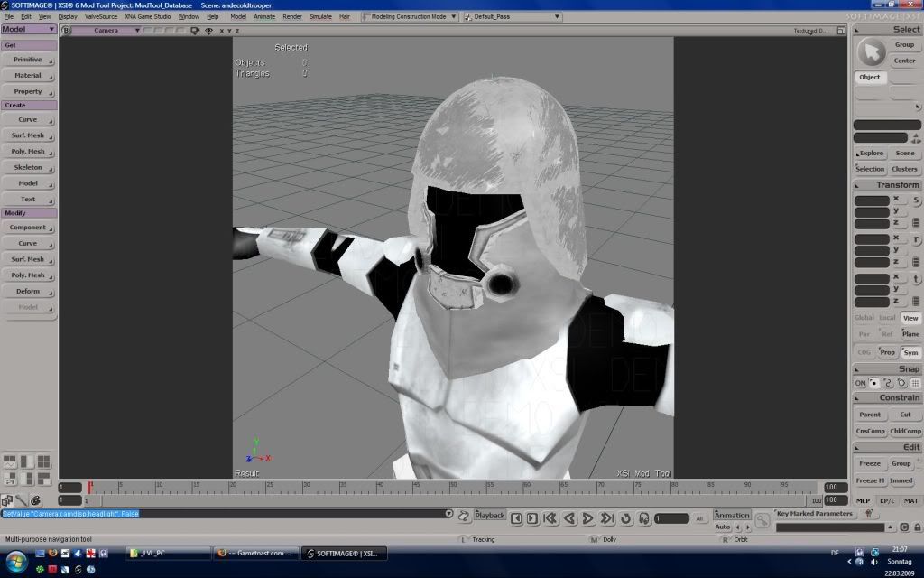Click the Deform button
Viewport: 924px width, 578px height.
pos(28,291)
